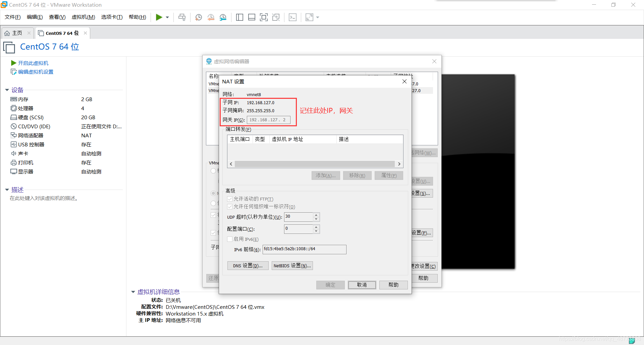Revert to snapshot toolbar icon
Image resolution: width=644 pixels, height=345 pixels.
211,17
